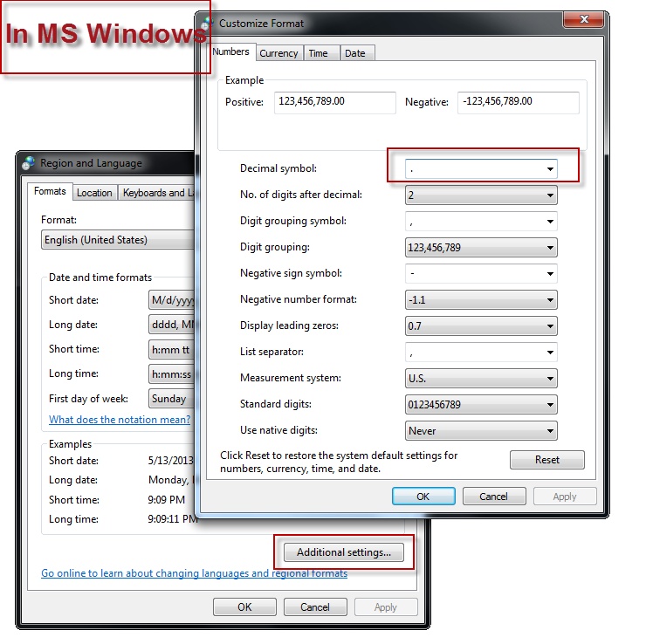The width and height of the screenshot is (646, 644).
Task: Click the Additional settings button
Action: (344, 552)
